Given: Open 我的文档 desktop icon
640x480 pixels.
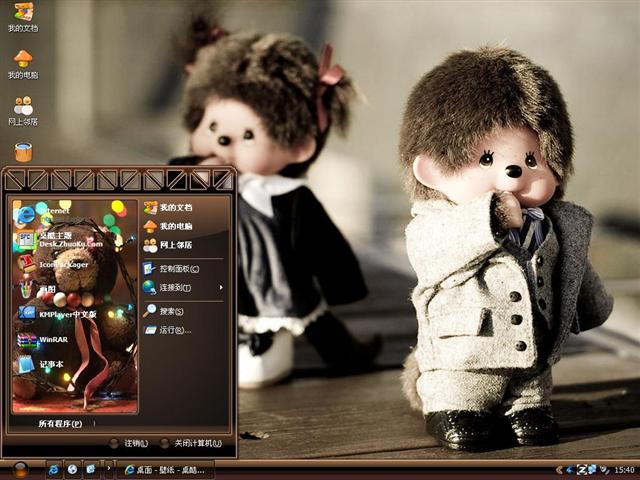Looking at the screenshot, I should (22, 14).
